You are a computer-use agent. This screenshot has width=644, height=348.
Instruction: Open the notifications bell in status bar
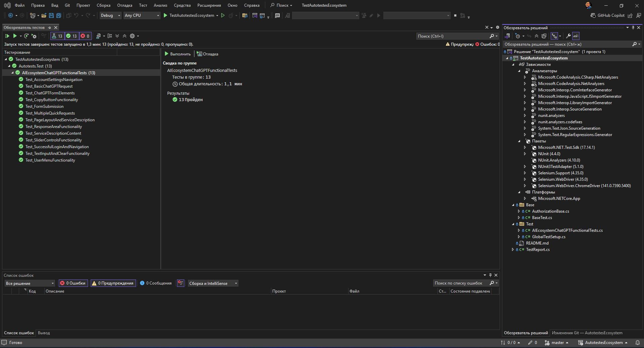coord(637,343)
